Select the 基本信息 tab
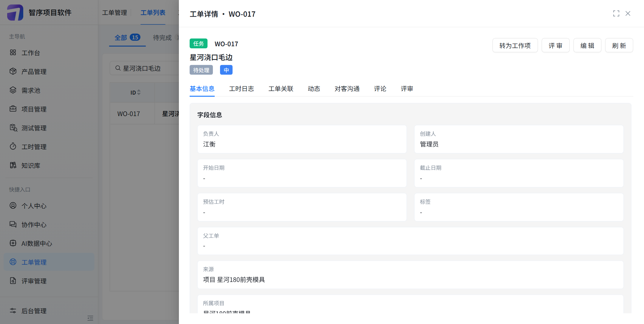Viewport: 644px width, 324px height. coord(202,89)
